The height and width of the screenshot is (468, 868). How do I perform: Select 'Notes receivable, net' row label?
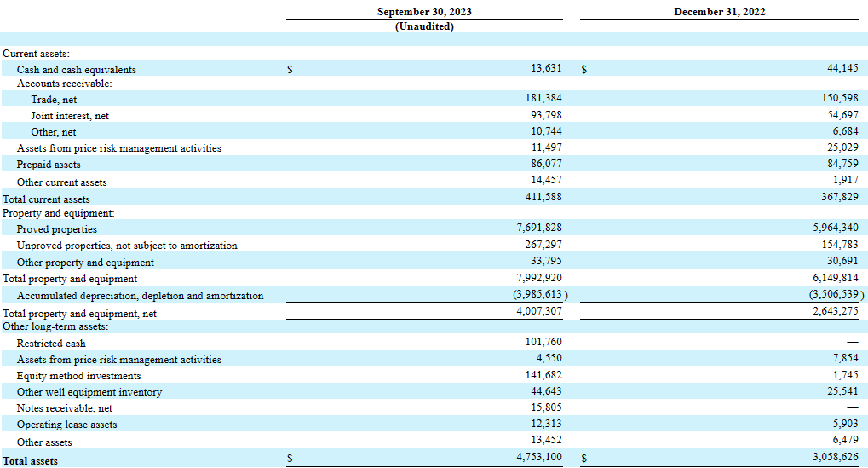64,408
